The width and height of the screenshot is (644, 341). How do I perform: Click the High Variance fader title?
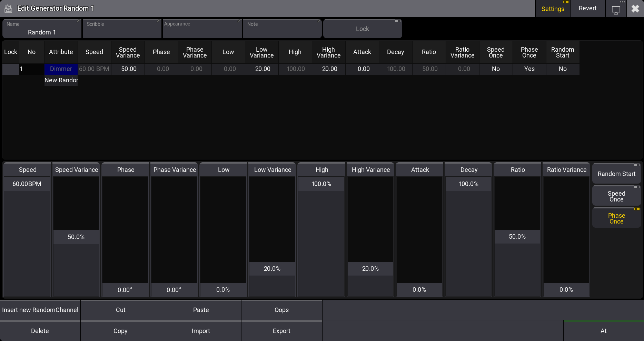[371, 170]
